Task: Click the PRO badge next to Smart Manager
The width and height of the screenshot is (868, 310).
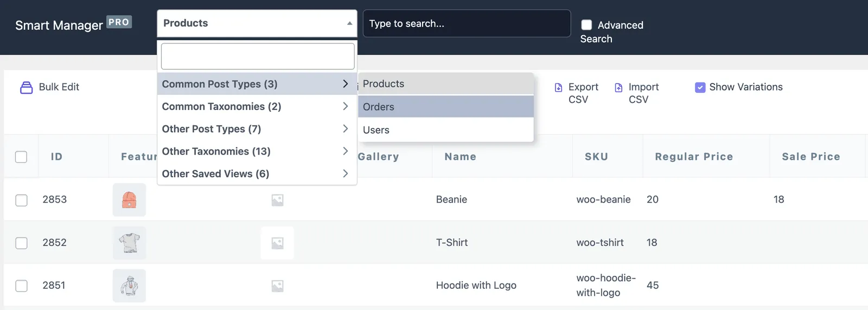Action: tap(119, 22)
